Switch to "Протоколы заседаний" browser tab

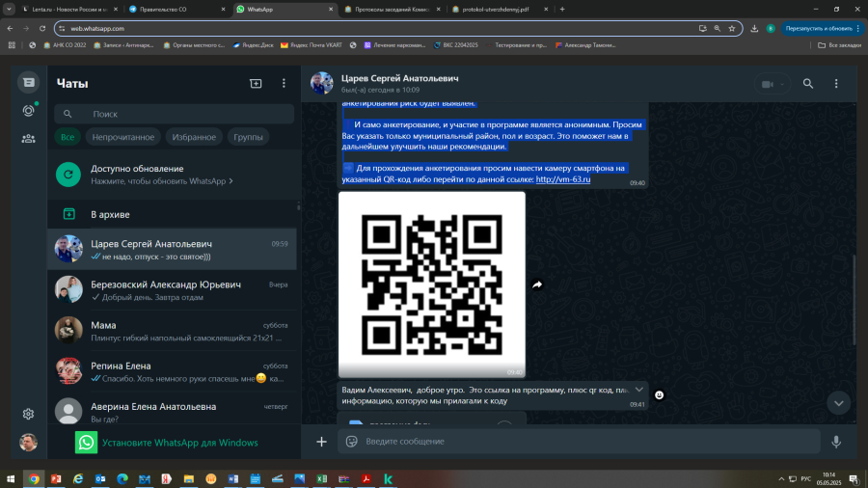click(393, 10)
